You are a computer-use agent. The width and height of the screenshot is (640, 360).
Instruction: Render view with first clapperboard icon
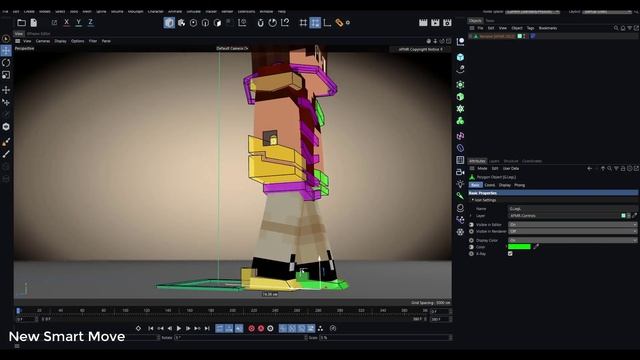(423, 23)
